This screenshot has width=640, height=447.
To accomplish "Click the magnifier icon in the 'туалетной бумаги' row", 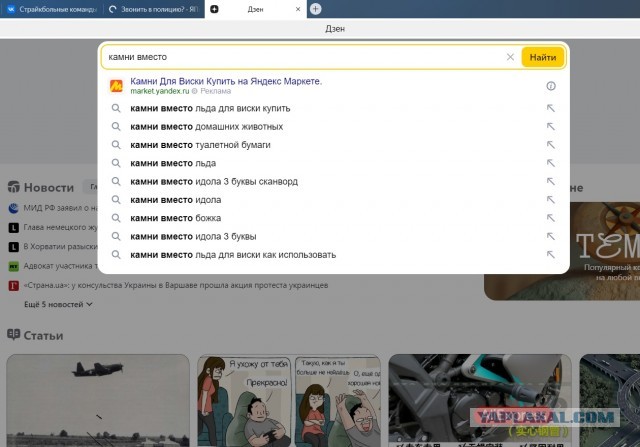I will (116, 145).
